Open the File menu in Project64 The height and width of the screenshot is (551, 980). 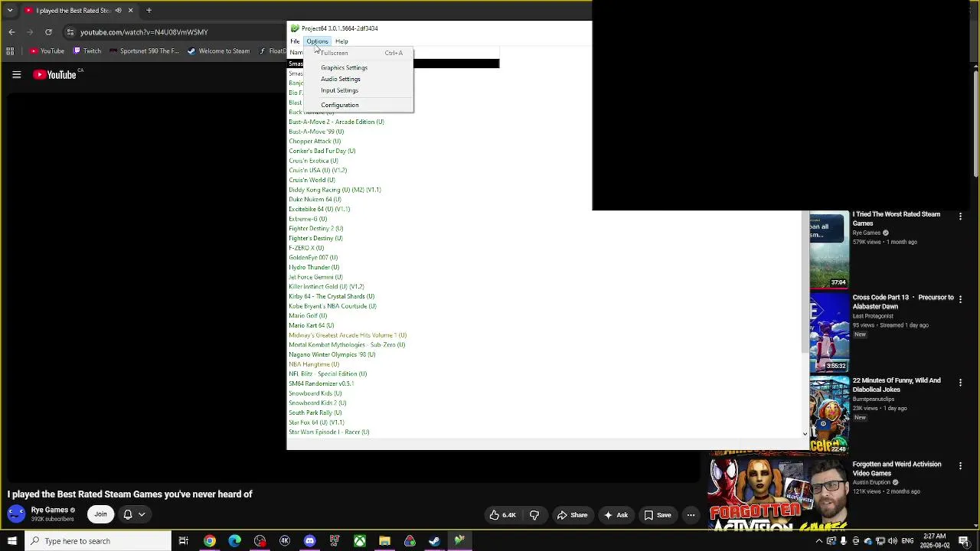[x=295, y=41]
